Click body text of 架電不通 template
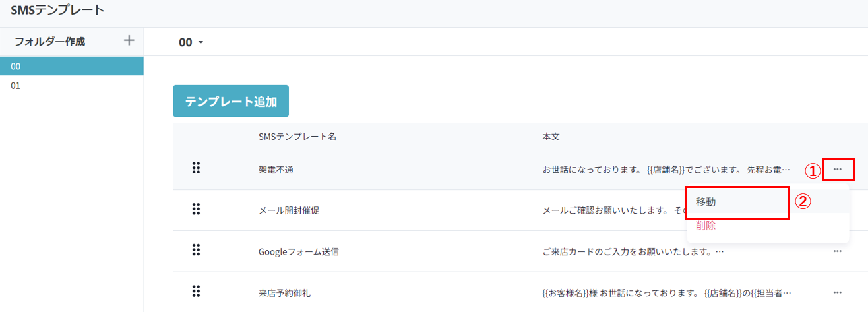Image resolution: width=868 pixels, height=312 pixels. [666, 170]
